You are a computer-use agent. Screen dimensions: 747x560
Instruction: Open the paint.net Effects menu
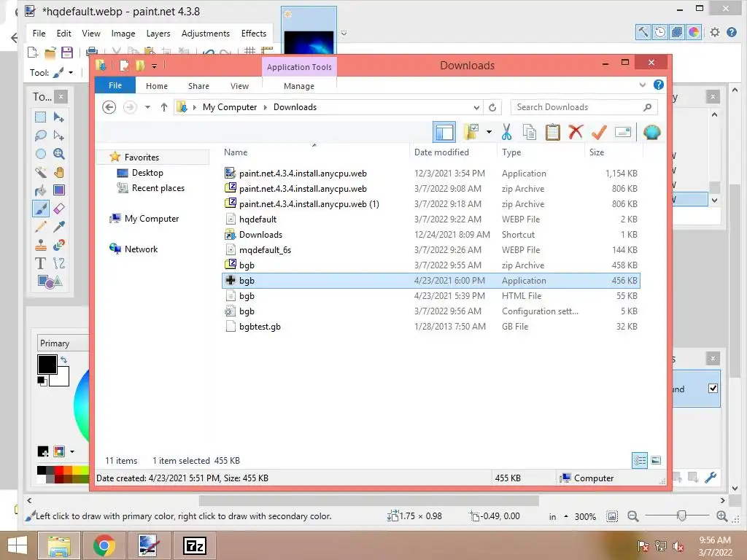[x=253, y=34]
